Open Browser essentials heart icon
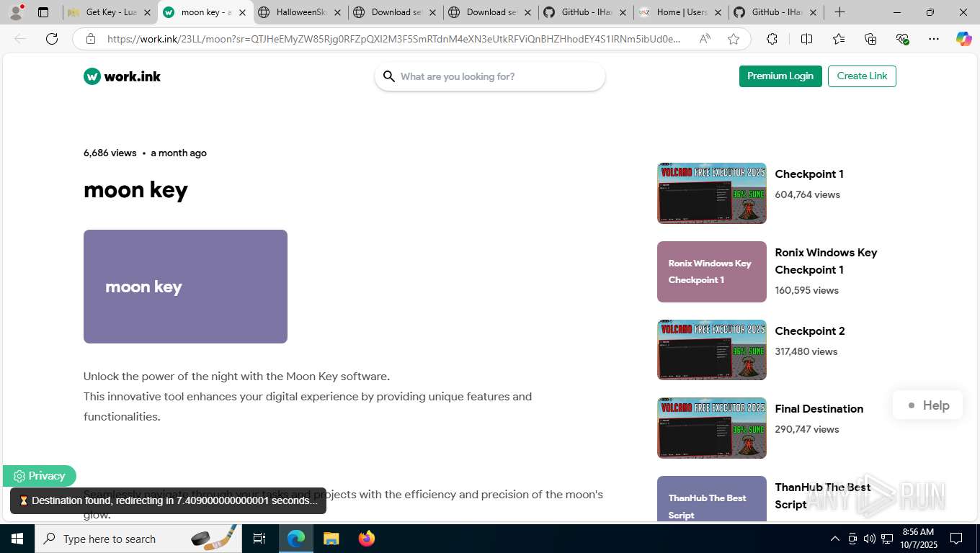Viewport: 980px width, 553px height. point(902,39)
